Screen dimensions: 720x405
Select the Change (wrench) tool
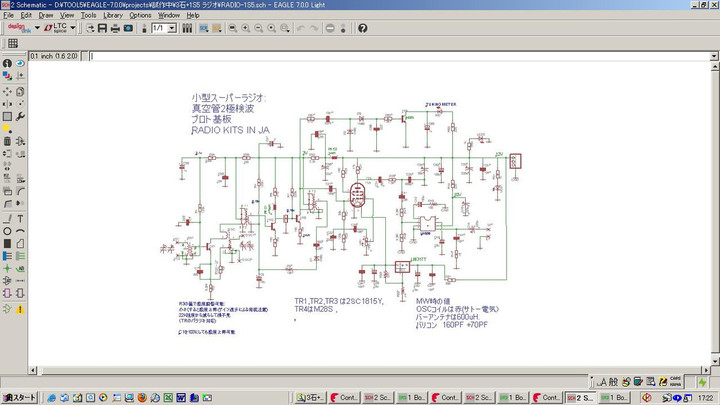tap(20, 116)
